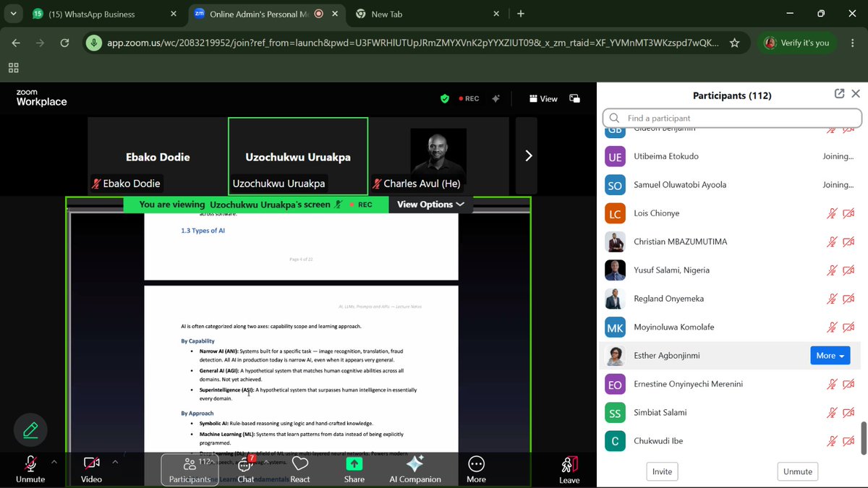Click the Invite button
Image resolution: width=868 pixels, height=488 pixels.
click(x=662, y=471)
